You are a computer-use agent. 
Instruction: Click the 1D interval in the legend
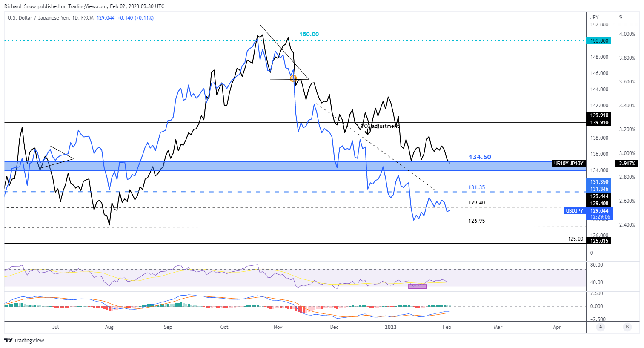75,18
